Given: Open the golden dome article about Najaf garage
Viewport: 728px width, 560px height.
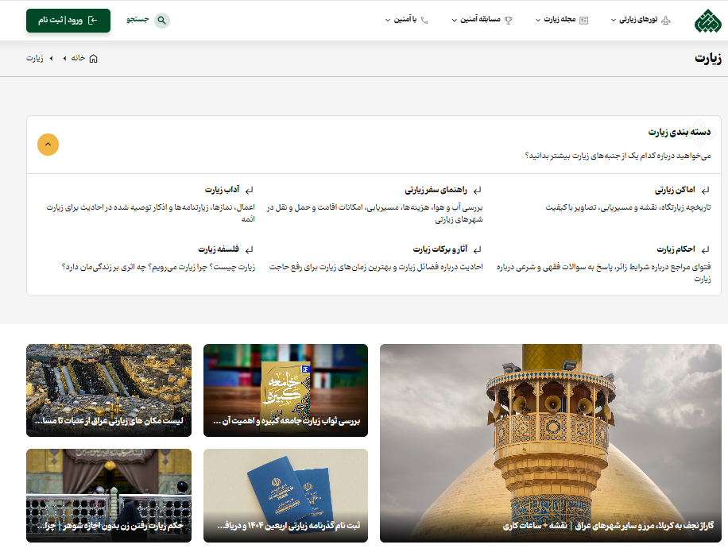Looking at the screenshot, I should [x=550, y=443].
